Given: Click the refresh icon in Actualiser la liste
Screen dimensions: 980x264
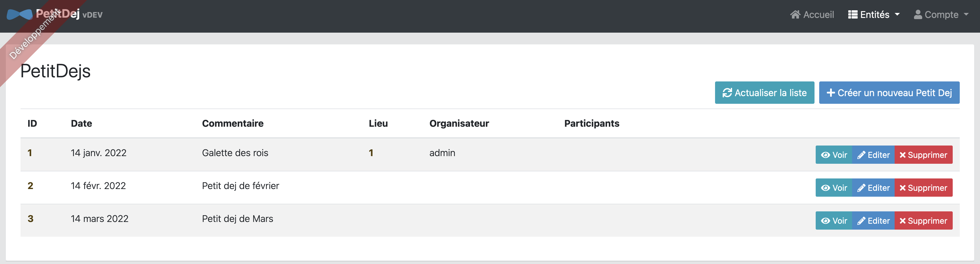Looking at the screenshot, I should point(727,93).
